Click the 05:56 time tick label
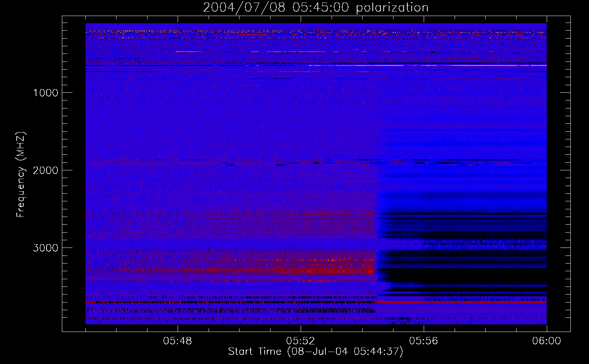Screen dimensions: 589x364 424,341
